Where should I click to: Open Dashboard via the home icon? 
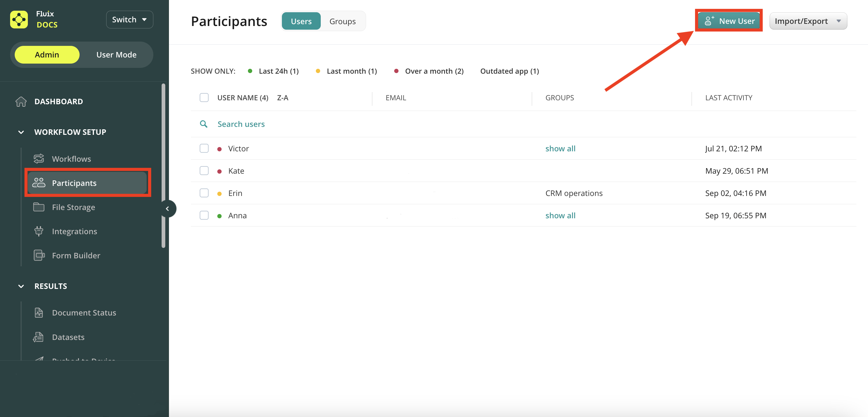[x=21, y=101]
